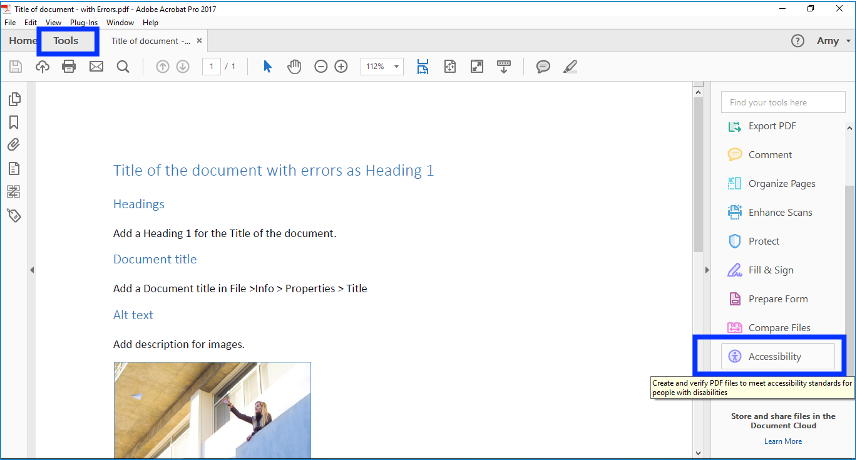Expand the Amy account menu arrow
The width and height of the screenshot is (856, 460).
pyautogui.click(x=848, y=41)
